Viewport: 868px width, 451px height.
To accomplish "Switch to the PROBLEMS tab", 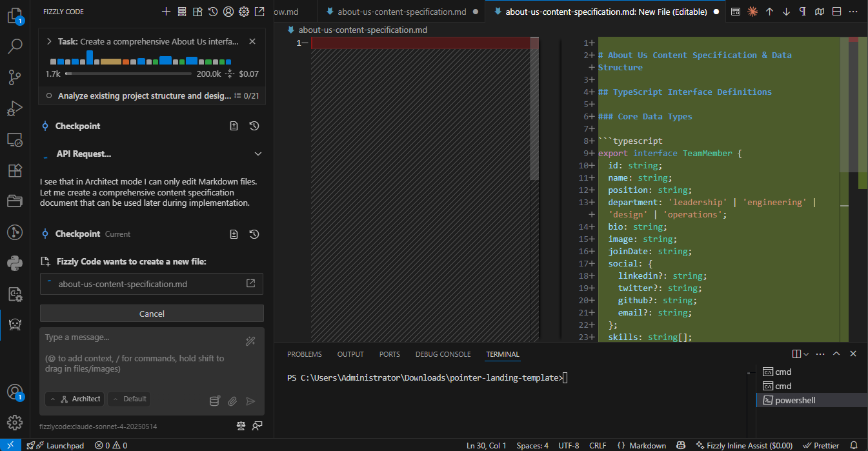I will (304, 354).
